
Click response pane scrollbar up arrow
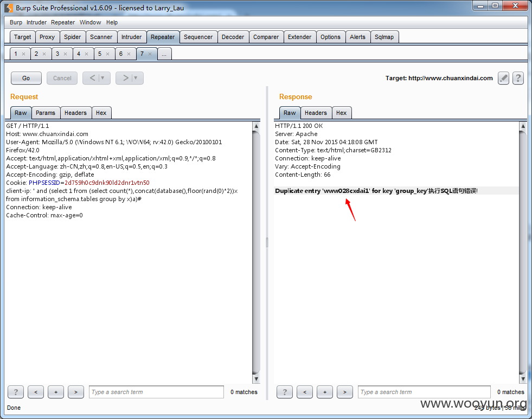coord(523,126)
